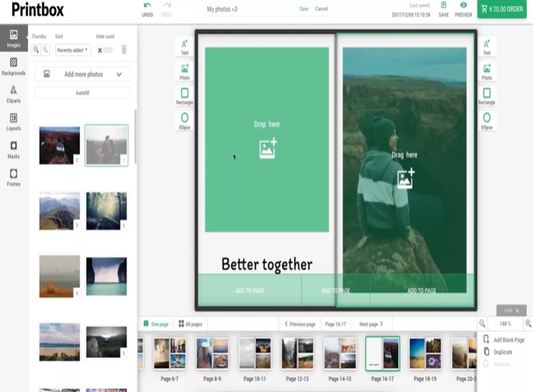The image size is (533, 392).
Task: Select the left Ellipse tool
Action: [x=185, y=121]
